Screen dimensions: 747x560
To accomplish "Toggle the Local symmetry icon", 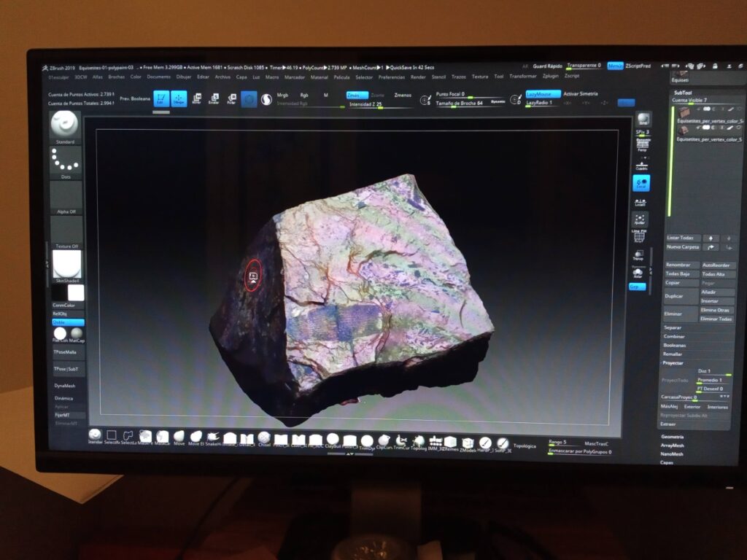I will point(641,183).
